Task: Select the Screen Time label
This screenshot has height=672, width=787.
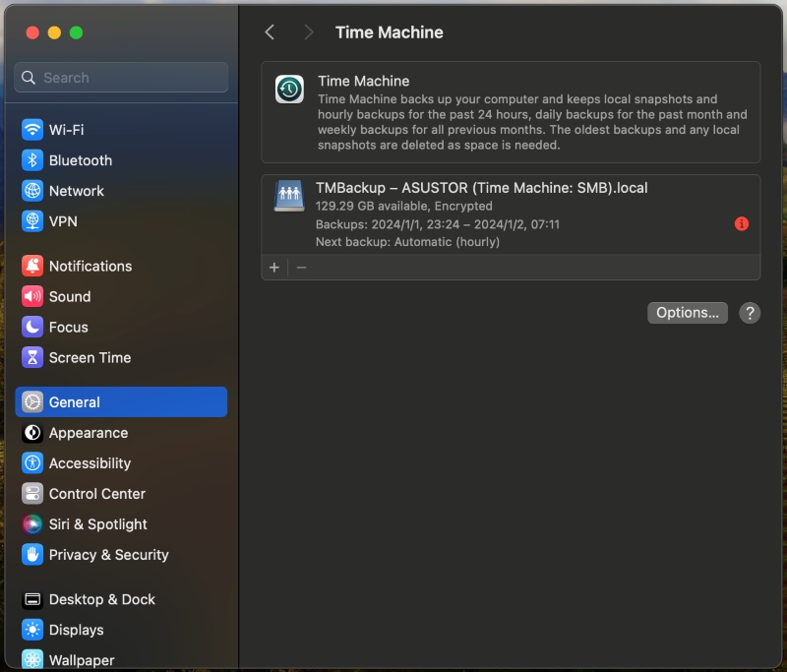Action: tap(90, 358)
